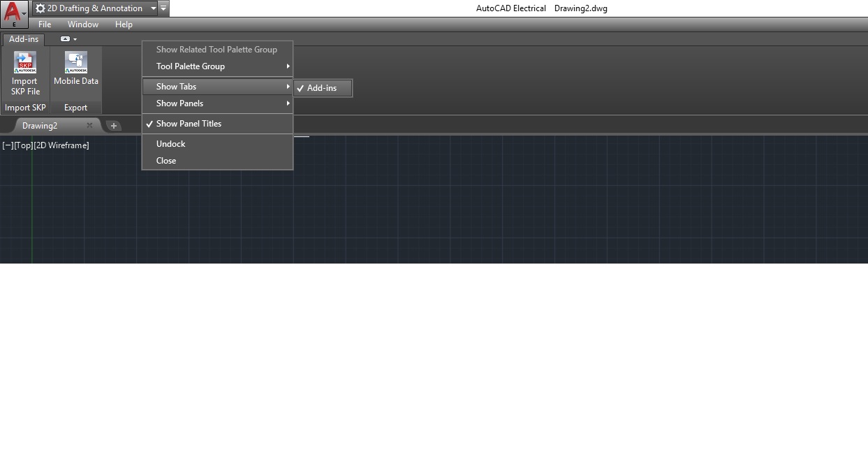Open the AutoCAD application menu button
This screenshot has height=453, width=868.
coord(15,14)
